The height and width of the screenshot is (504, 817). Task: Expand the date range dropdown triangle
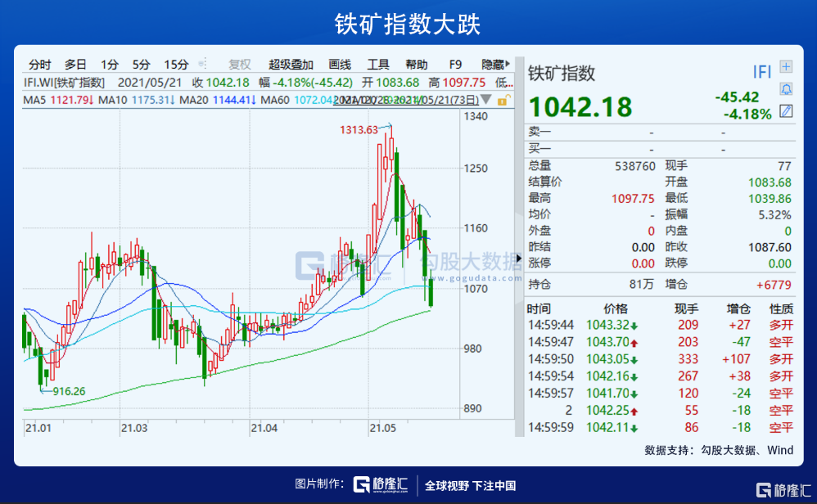coord(487,100)
